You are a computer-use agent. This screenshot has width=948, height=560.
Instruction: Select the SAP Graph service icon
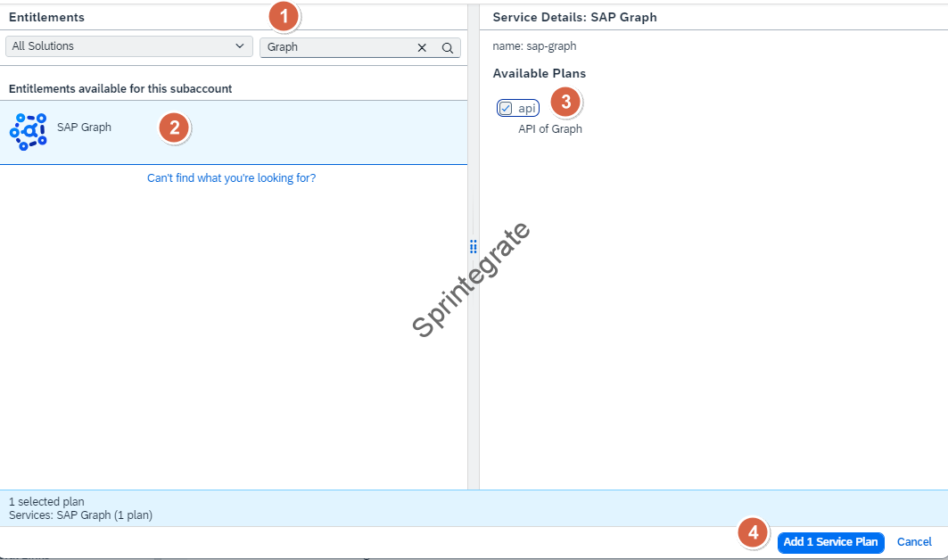point(28,132)
